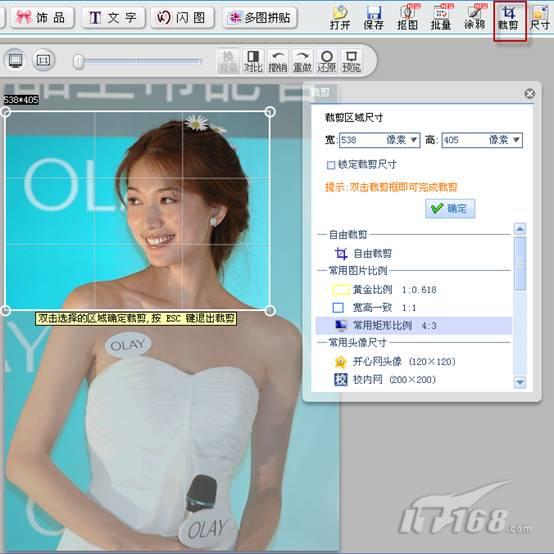
Task: Click the zoom slider handle
Action: click(78, 61)
